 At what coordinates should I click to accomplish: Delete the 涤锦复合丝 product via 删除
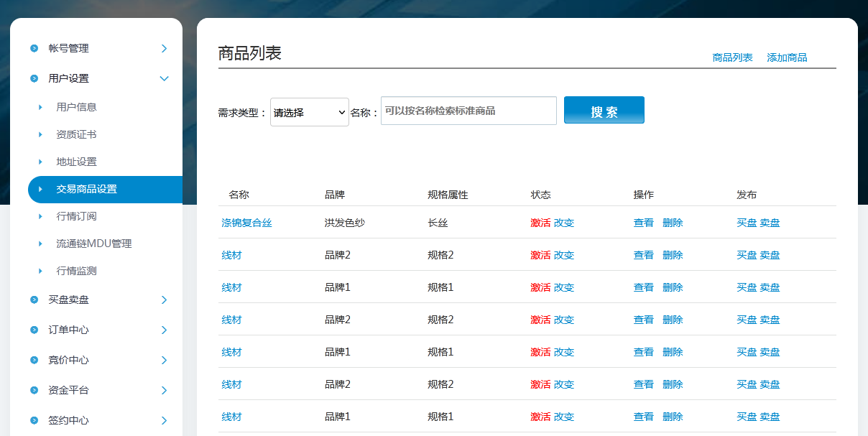[x=673, y=223]
